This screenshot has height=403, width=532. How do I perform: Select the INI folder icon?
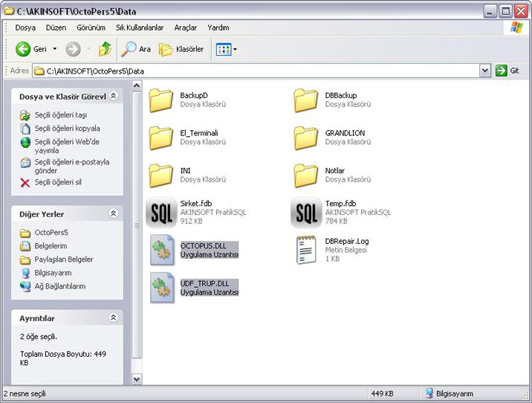click(160, 175)
